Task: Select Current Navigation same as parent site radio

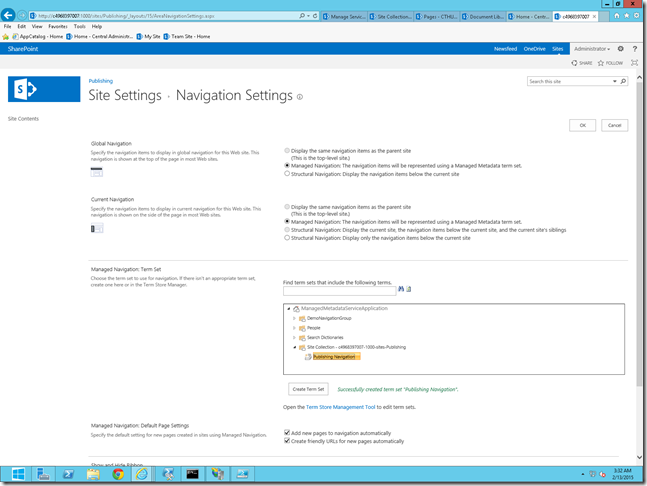Action: pyautogui.click(x=287, y=207)
